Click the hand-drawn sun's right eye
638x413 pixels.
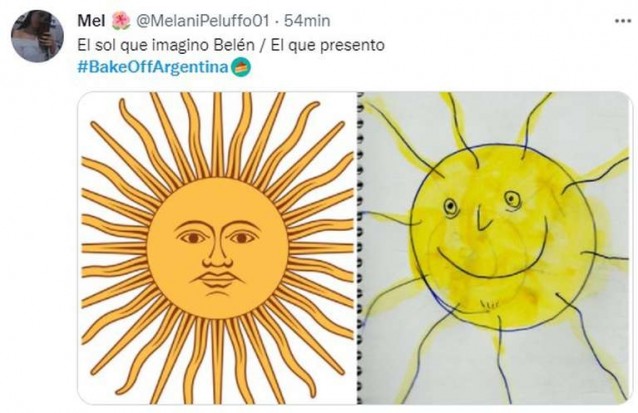point(512,200)
